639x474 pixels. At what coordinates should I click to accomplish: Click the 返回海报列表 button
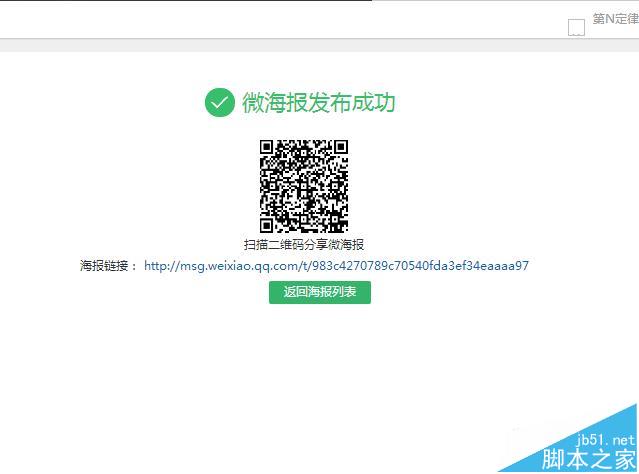pos(320,292)
